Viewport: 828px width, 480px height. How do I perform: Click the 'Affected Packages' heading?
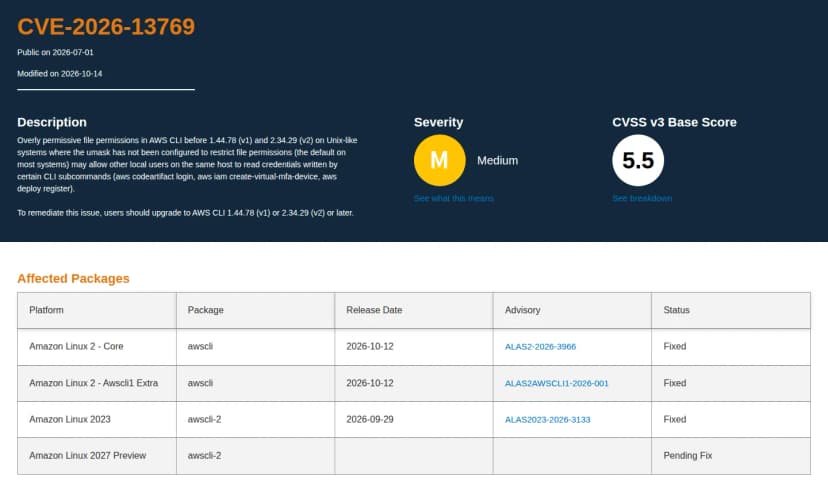click(x=73, y=279)
